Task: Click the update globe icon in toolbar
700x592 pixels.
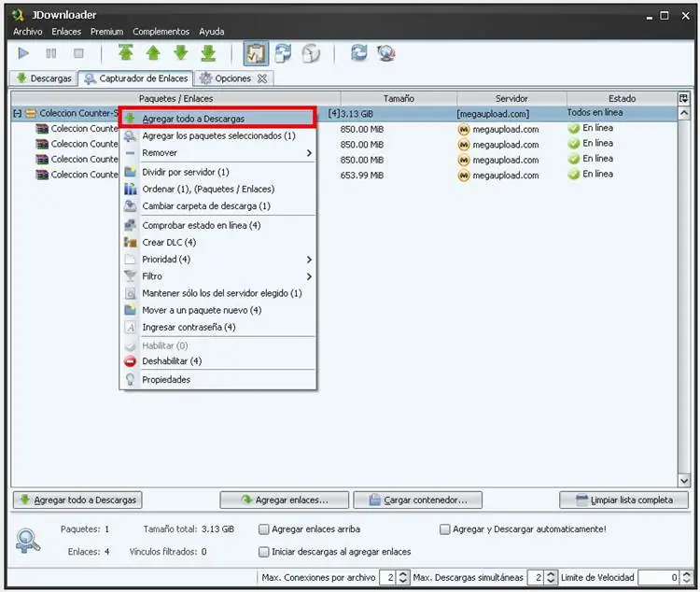Action: point(386,53)
